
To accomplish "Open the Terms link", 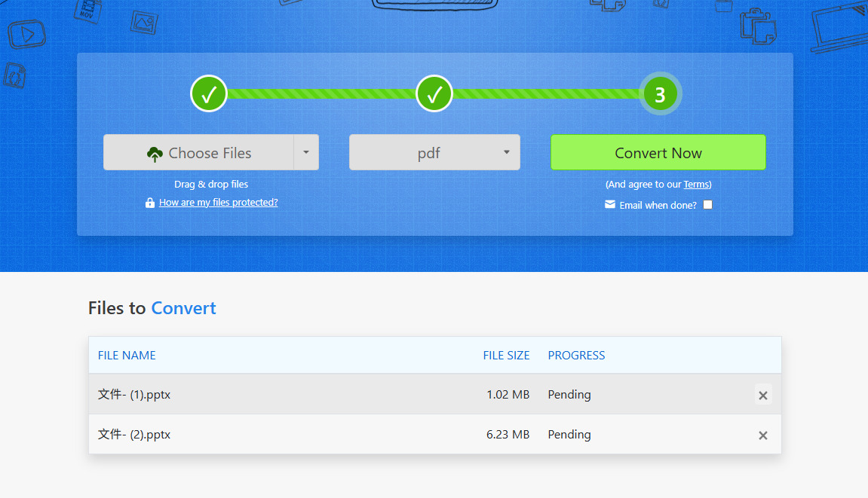I will click(x=696, y=185).
